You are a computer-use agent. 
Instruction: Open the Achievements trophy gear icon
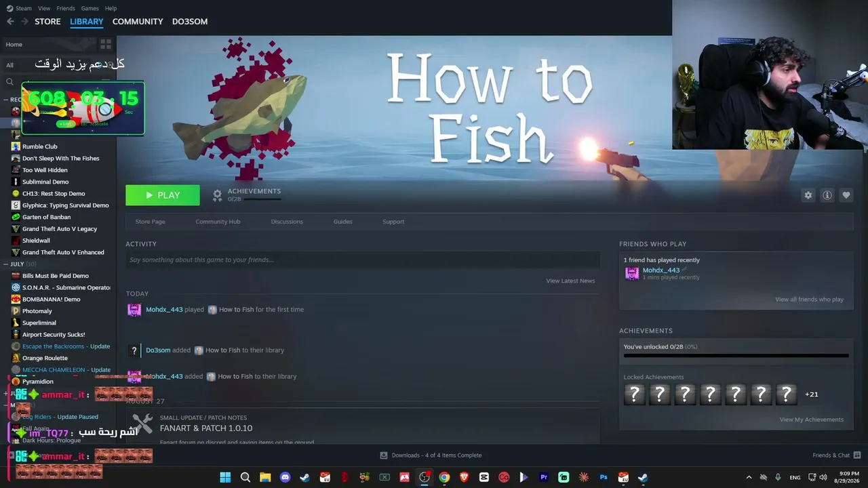coord(217,195)
